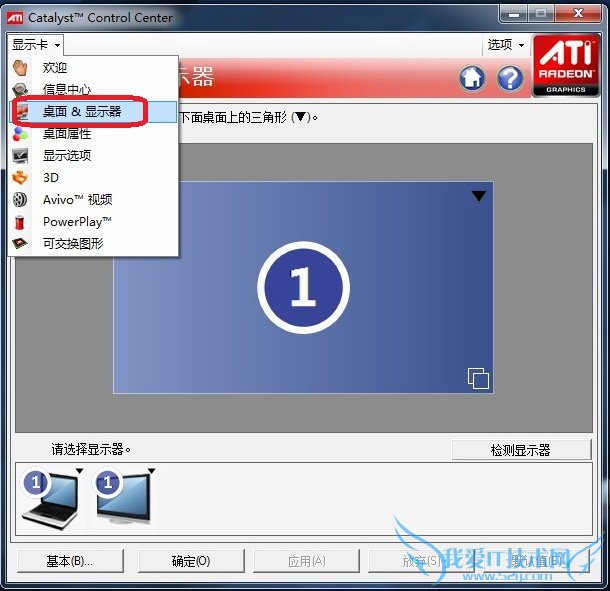Click the orange 3D icon

tap(20, 178)
